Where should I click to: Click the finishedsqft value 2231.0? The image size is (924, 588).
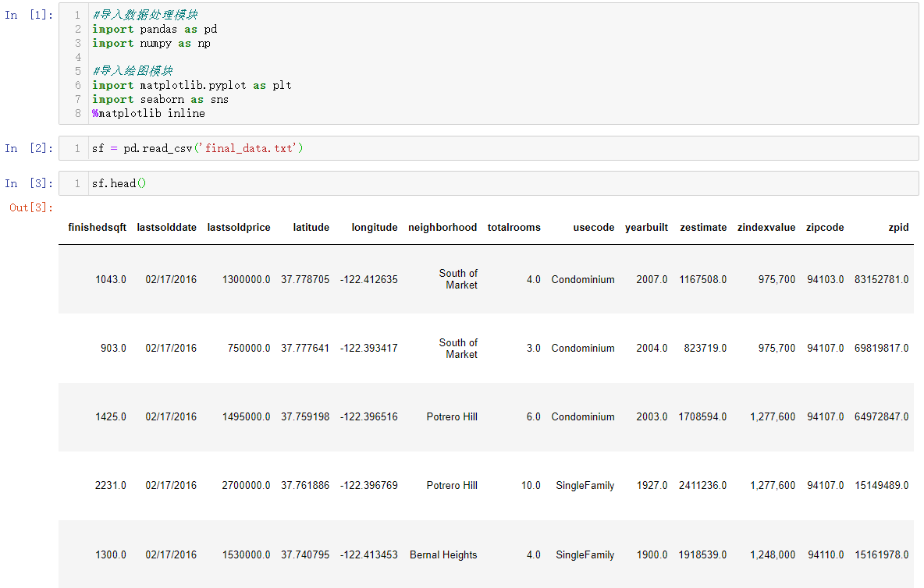coord(111,486)
